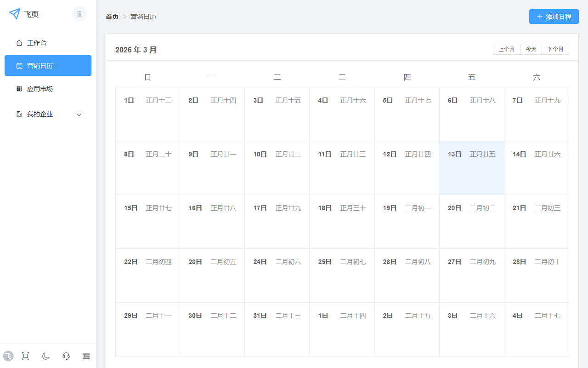Expand the 我的企业 submenu
This screenshot has width=588, height=368.
[x=40, y=114]
